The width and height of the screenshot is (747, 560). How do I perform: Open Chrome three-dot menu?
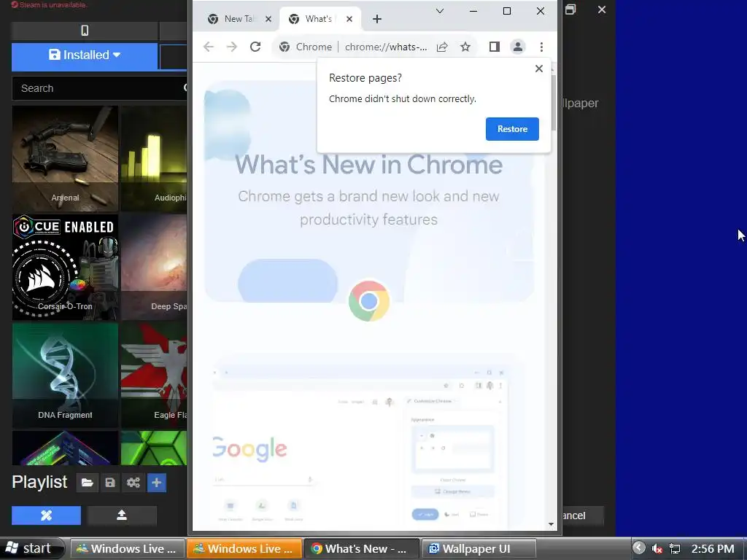541,47
